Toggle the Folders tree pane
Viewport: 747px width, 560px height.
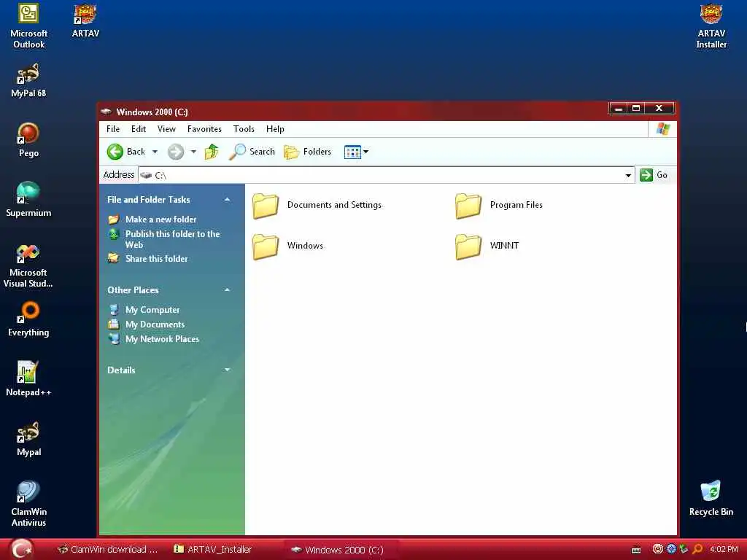point(307,152)
